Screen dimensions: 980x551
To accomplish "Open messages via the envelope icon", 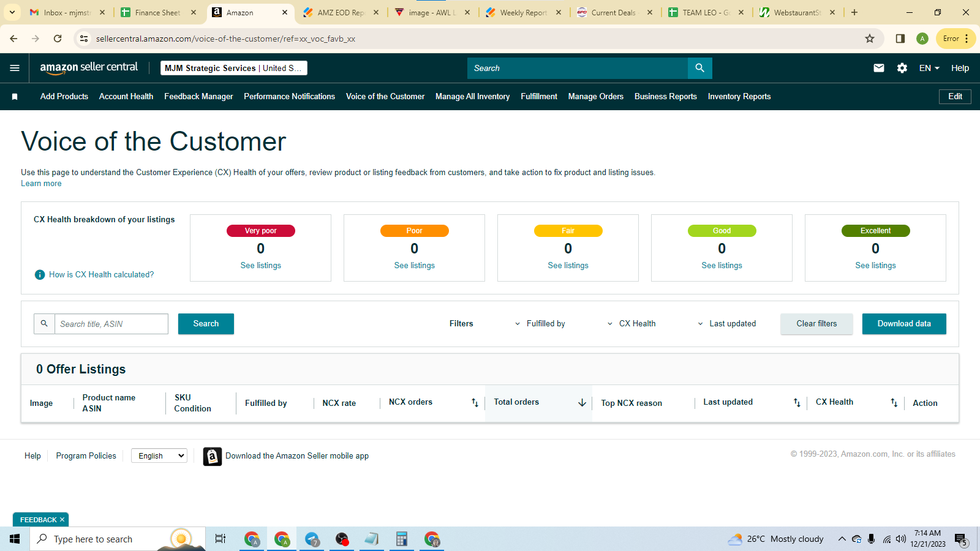I will [x=879, y=68].
